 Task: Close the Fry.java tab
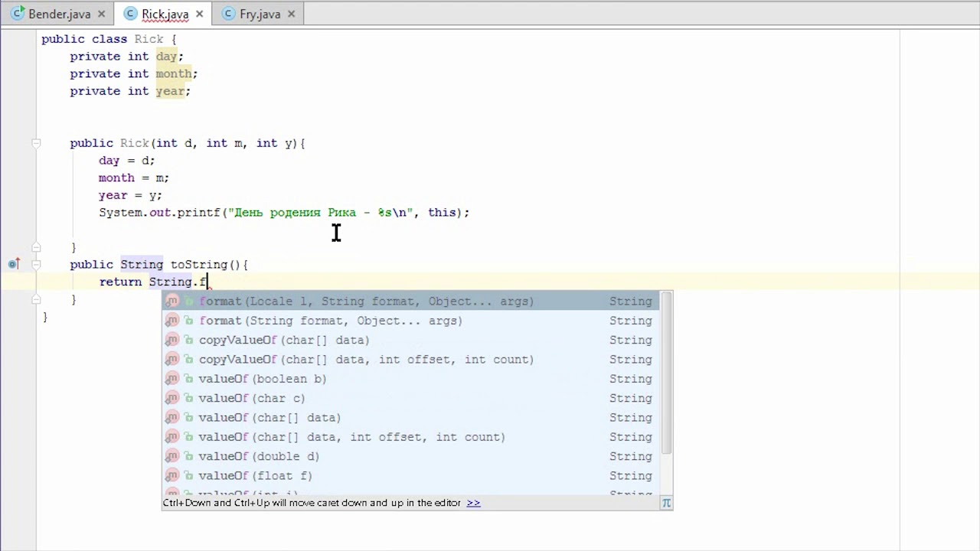point(292,14)
